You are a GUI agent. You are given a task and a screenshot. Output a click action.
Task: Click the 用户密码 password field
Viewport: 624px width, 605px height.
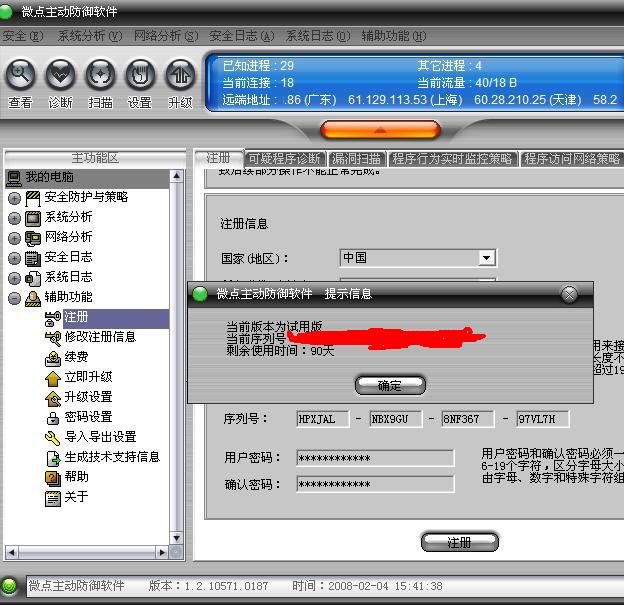375,458
